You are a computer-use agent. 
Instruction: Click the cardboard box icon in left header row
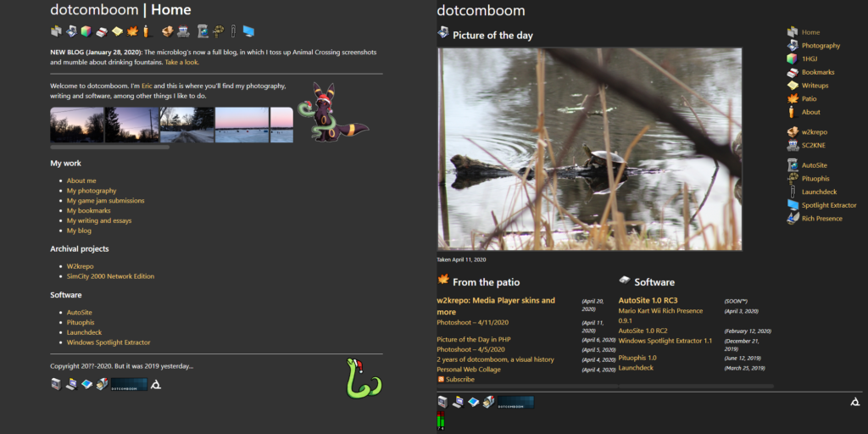pos(168,31)
